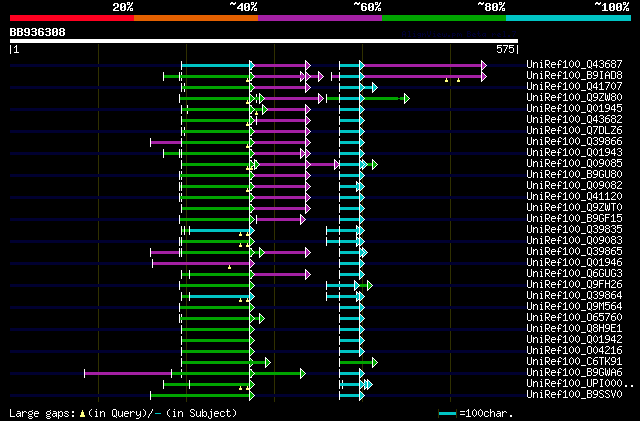640x421 pixels.
Task: Select the UniRef100_Q39835 label
Action: [574, 229]
